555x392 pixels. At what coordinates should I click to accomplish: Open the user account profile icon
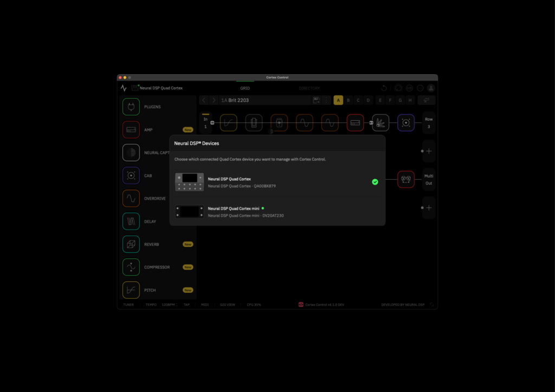coord(431,88)
